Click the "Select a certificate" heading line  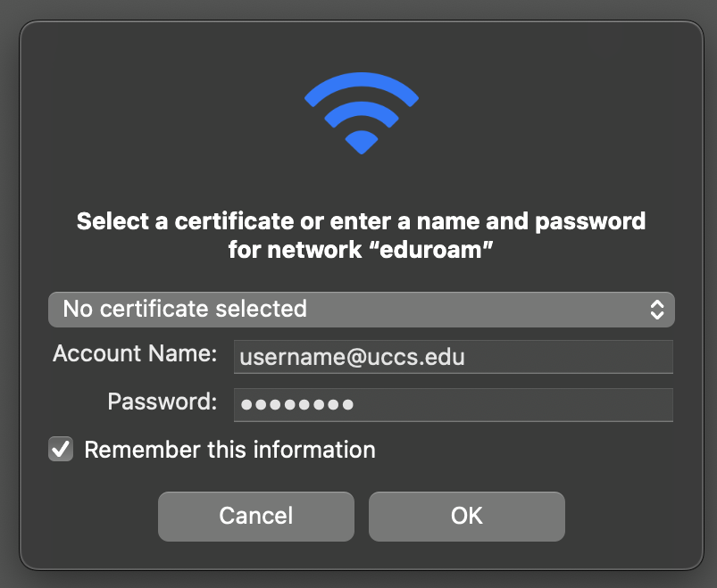point(362,221)
